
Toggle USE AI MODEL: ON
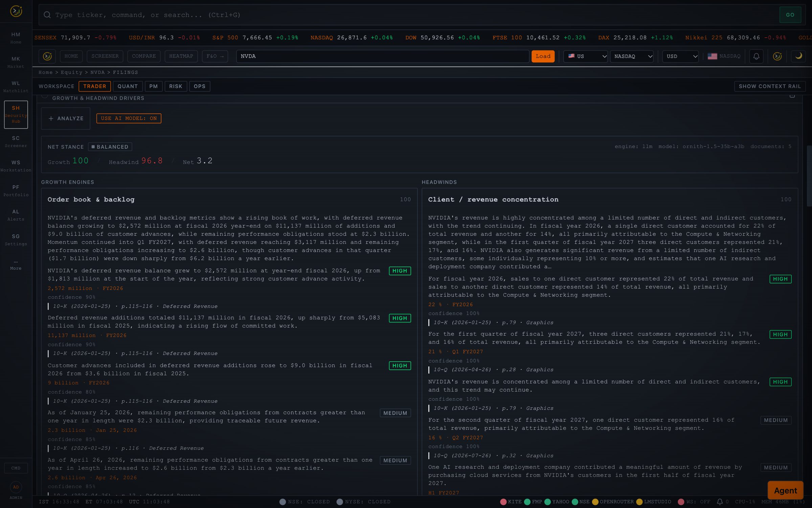[x=129, y=118]
